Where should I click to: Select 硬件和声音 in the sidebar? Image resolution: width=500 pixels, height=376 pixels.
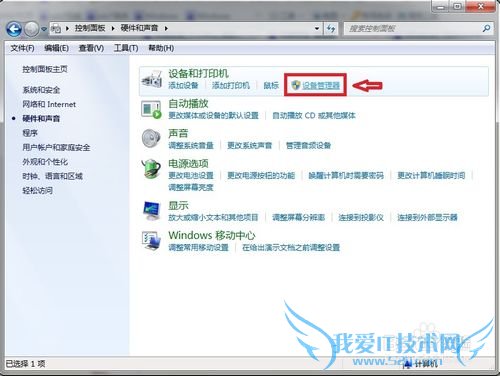tap(41, 119)
